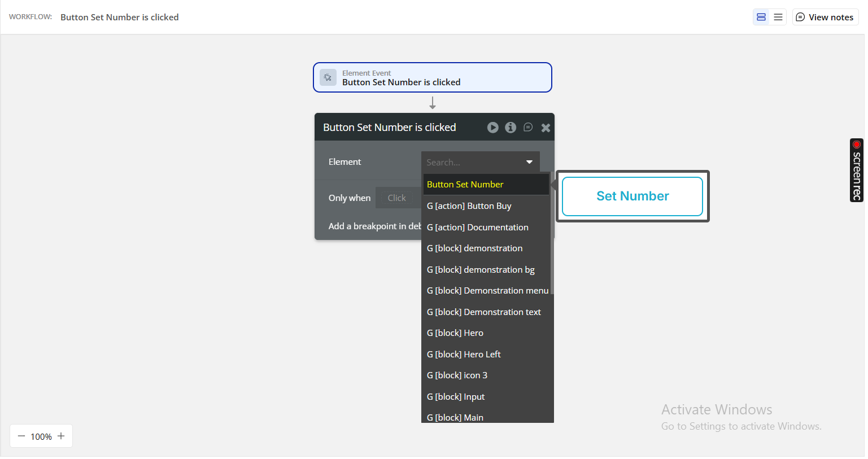This screenshot has width=868, height=459.
Task: Click the Add a breakpoint in debug label
Action: 375,226
